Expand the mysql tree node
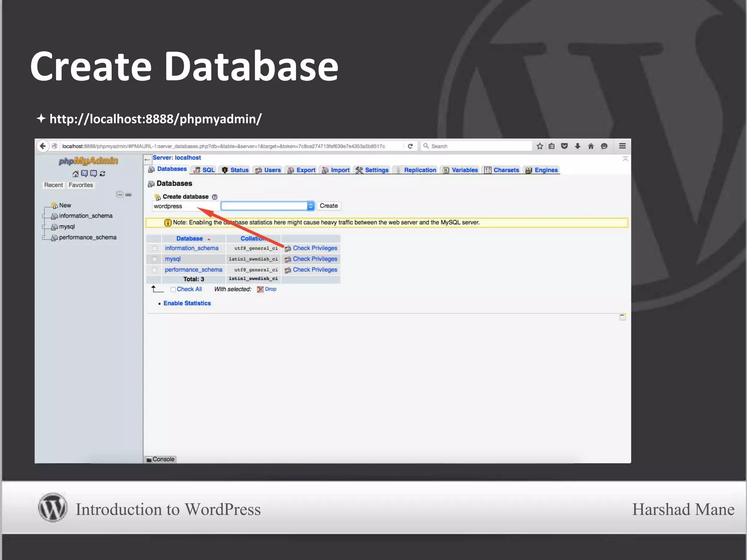The width and height of the screenshot is (747, 560). point(44,227)
